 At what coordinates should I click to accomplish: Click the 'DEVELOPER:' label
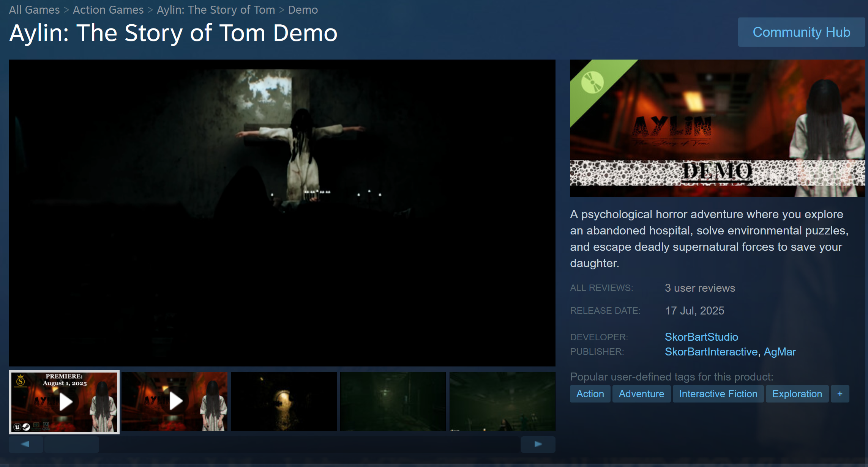pos(599,337)
